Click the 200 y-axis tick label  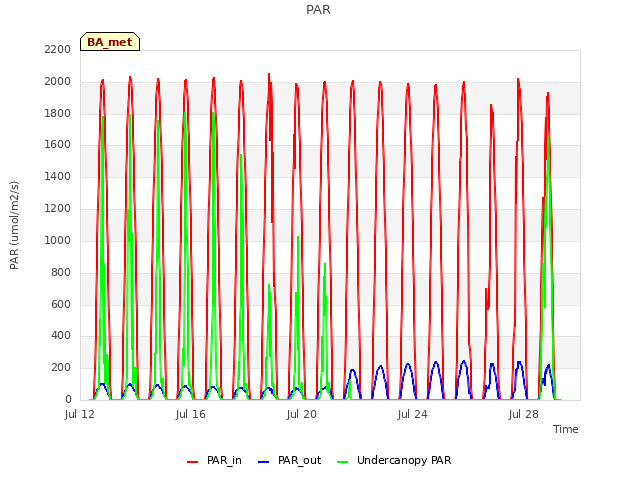coord(61,367)
